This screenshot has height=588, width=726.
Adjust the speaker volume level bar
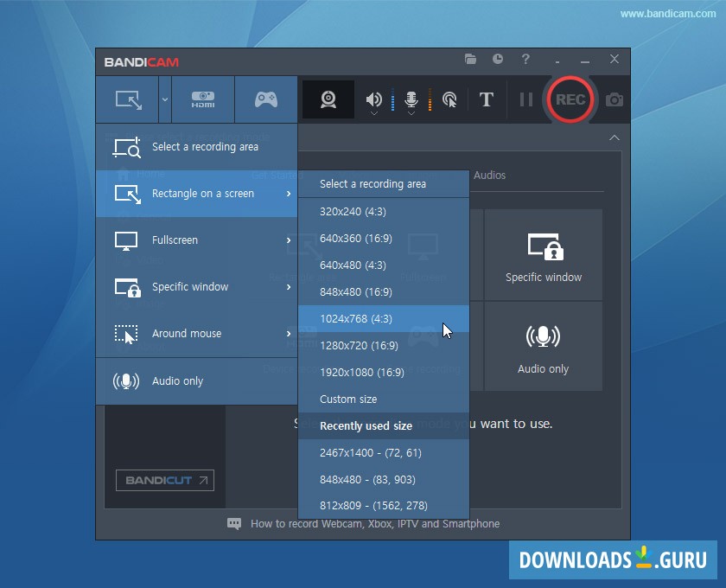392,98
